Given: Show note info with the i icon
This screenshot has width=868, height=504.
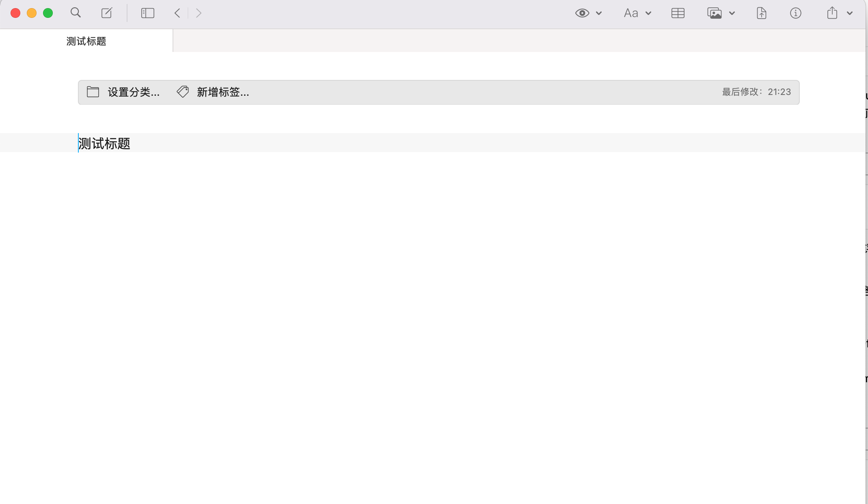Looking at the screenshot, I should click(x=795, y=13).
